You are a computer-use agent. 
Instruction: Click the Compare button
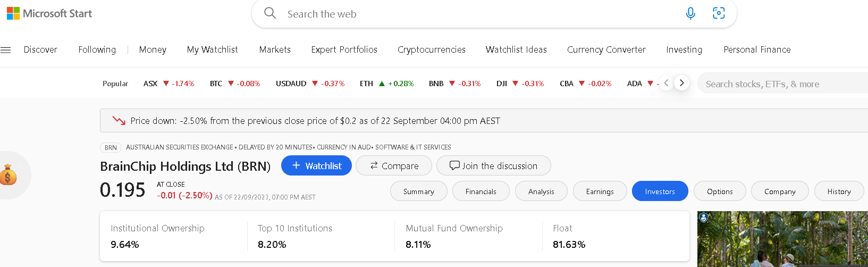(394, 165)
